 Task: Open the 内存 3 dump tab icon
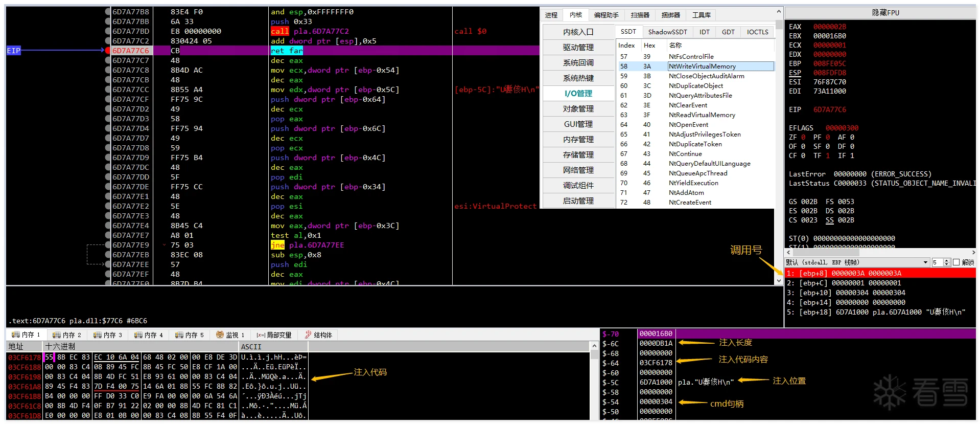coord(97,335)
